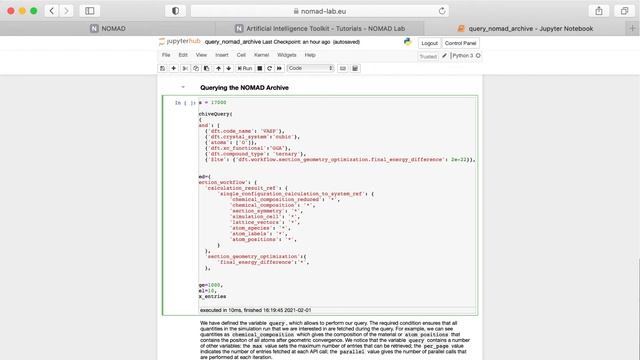Screen dimensions: 640x360
Task: Insert a cell below with plus icon
Action: coord(173,69)
